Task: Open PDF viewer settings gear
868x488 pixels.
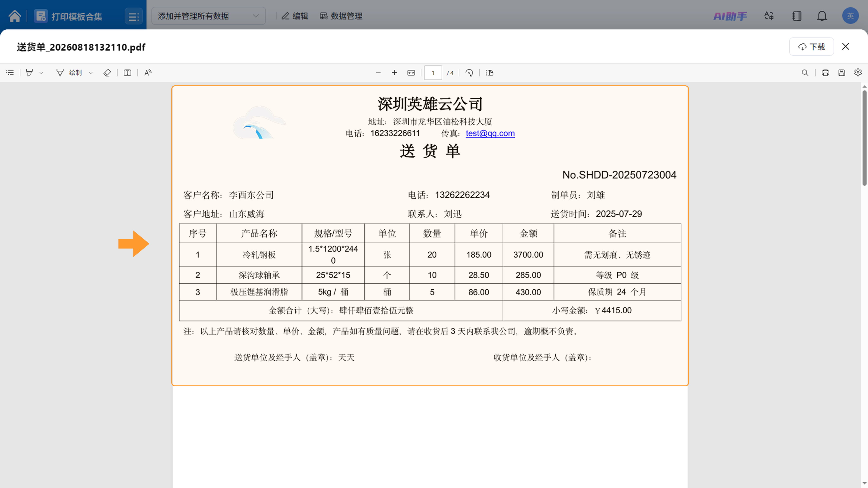Action: click(858, 72)
